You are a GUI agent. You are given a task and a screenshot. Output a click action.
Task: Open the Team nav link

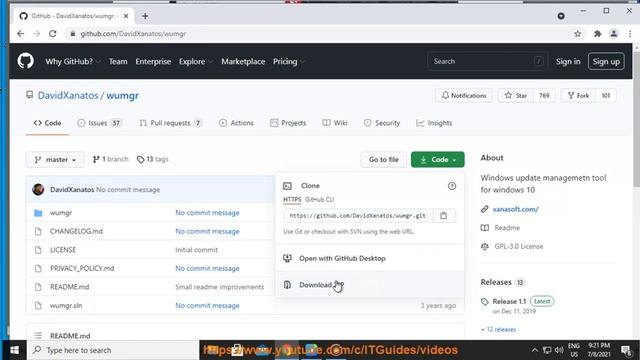pyautogui.click(x=118, y=62)
